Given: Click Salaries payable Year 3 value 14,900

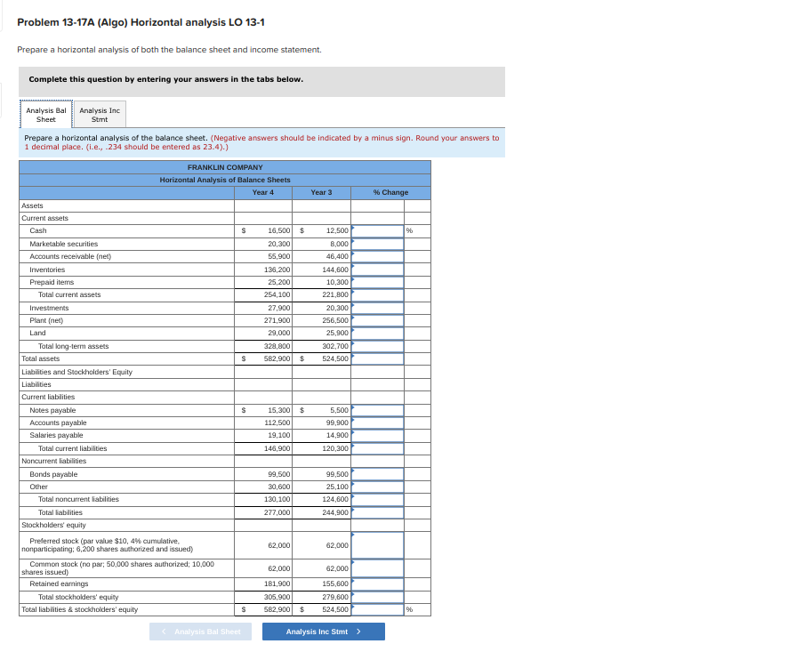Looking at the screenshot, I should (337, 435).
